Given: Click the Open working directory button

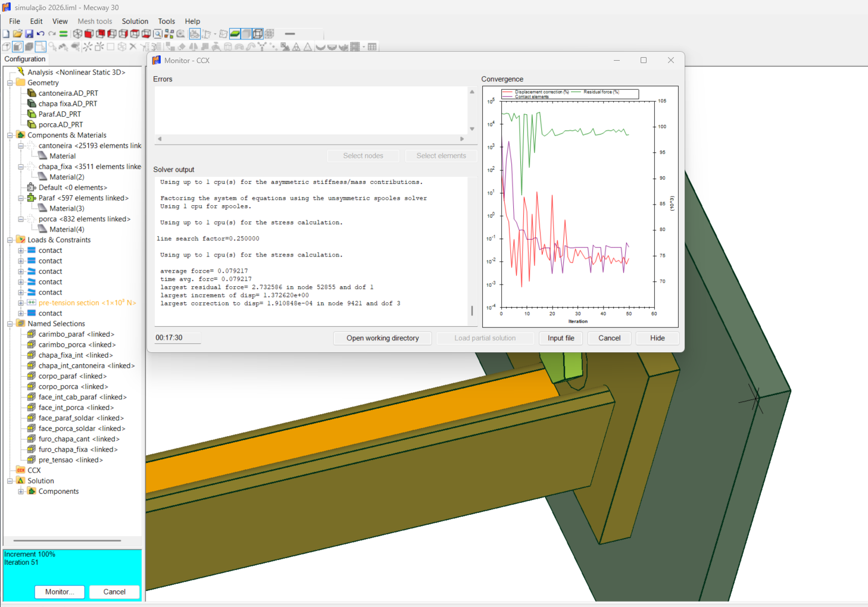Looking at the screenshot, I should tap(382, 338).
